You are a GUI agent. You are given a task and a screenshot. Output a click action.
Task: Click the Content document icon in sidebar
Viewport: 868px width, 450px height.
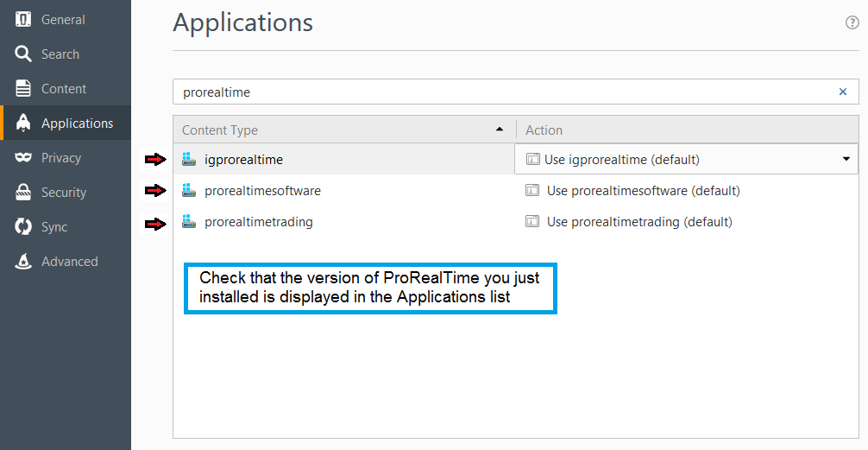coord(23,88)
